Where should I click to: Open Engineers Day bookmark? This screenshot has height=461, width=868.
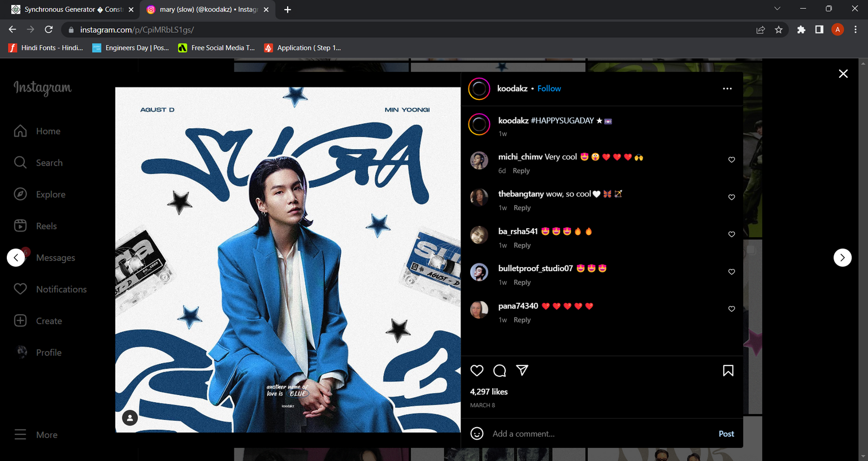[x=131, y=48]
